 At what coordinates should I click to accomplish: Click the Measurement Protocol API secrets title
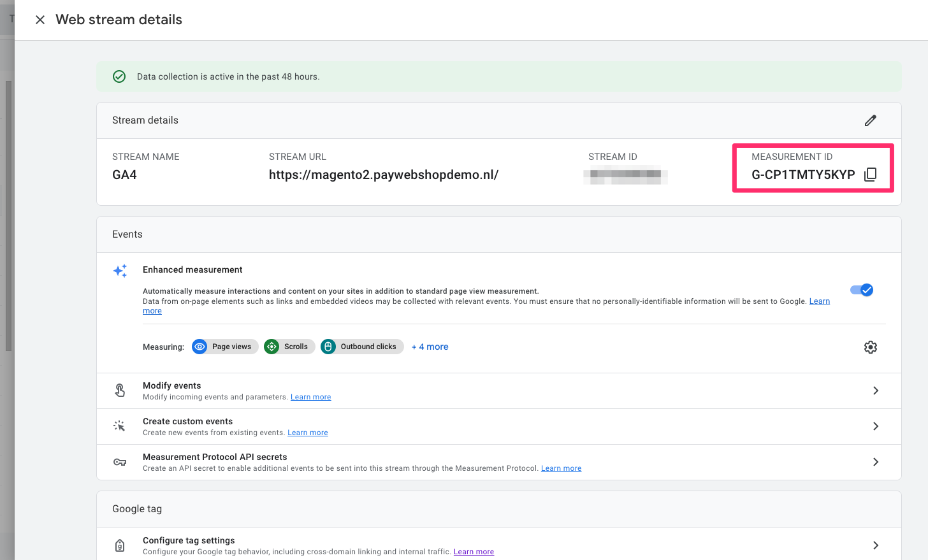pyautogui.click(x=215, y=457)
